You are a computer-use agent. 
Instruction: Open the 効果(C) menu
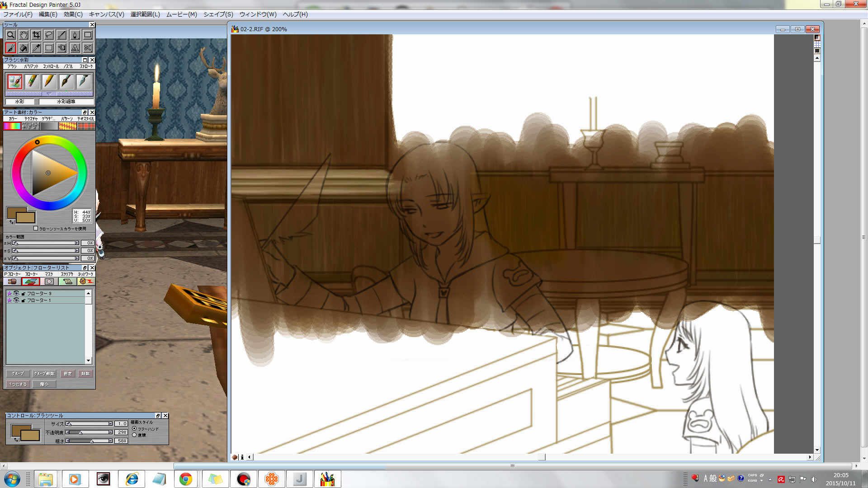[x=73, y=14]
